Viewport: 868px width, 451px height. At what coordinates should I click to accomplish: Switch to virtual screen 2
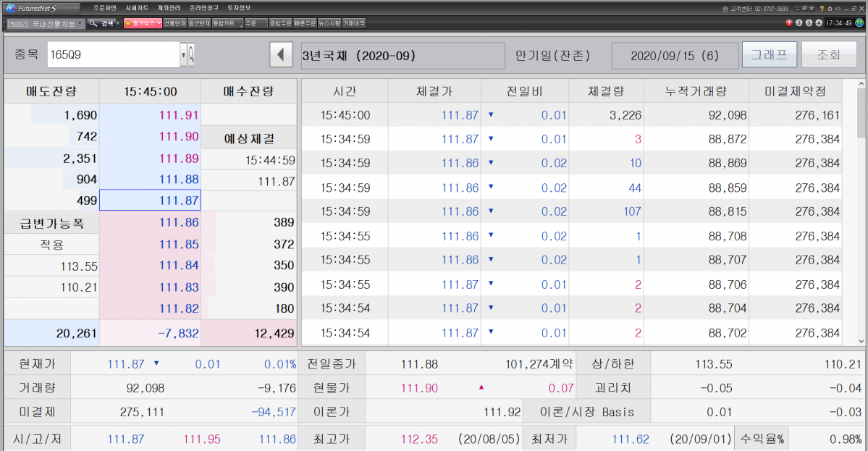[x=799, y=23]
